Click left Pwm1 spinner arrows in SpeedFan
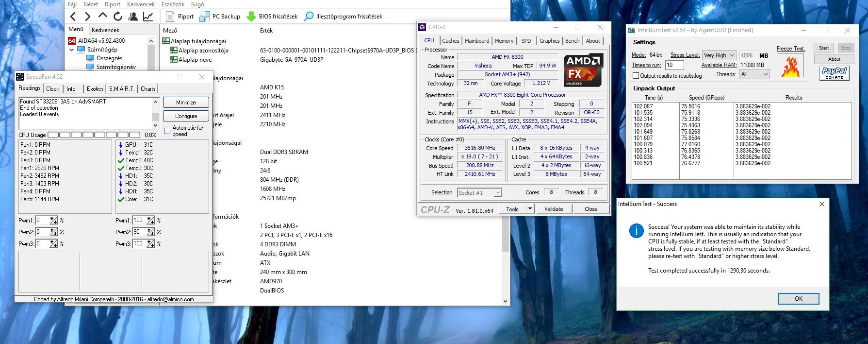This screenshot has height=344, width=868. coord(53,221)
